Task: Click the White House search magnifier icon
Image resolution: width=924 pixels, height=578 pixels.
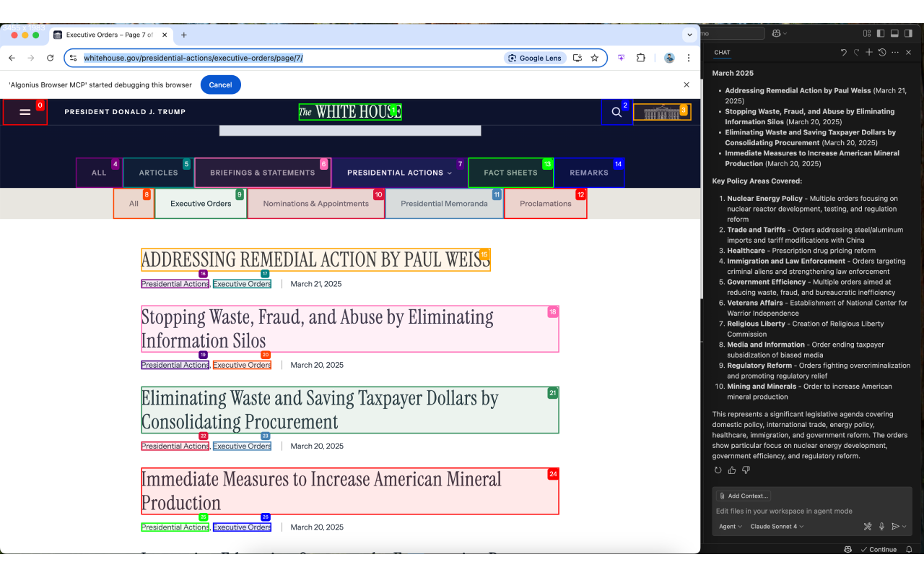Action: (616, 112)
